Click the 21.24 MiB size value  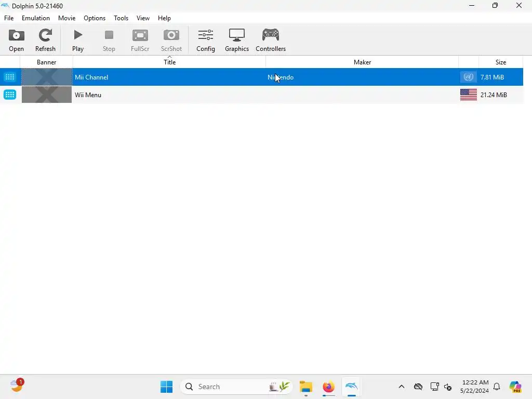coord(494,95)
